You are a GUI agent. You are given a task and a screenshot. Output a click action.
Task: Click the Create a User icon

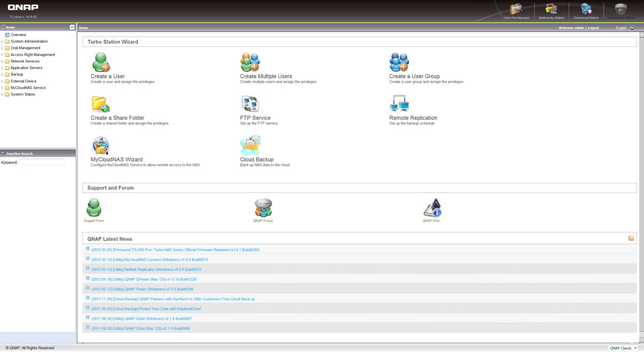101,62
